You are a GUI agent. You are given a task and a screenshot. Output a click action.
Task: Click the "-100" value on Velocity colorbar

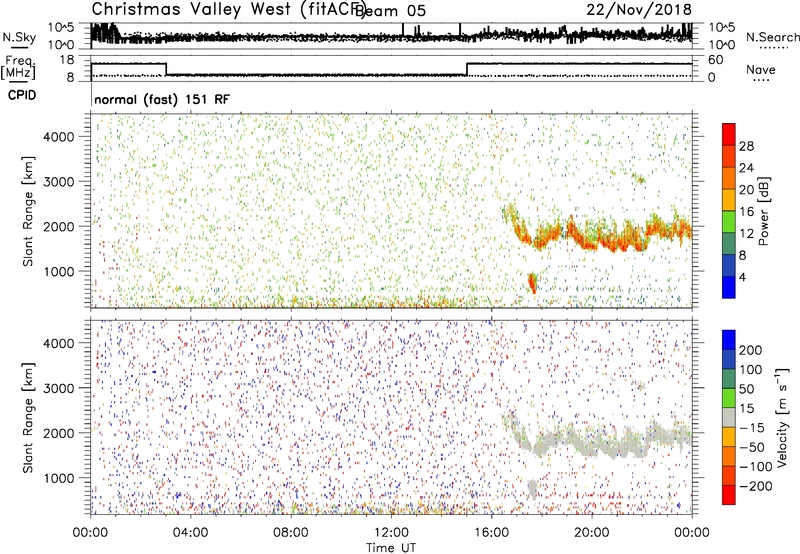[x=756, y=467]
